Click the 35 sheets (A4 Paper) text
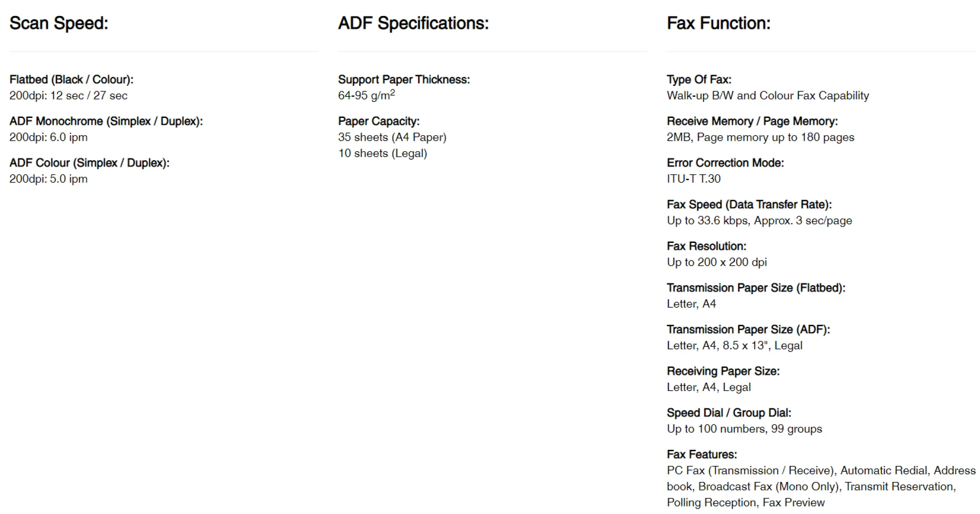980x514 pixels. 392,137
